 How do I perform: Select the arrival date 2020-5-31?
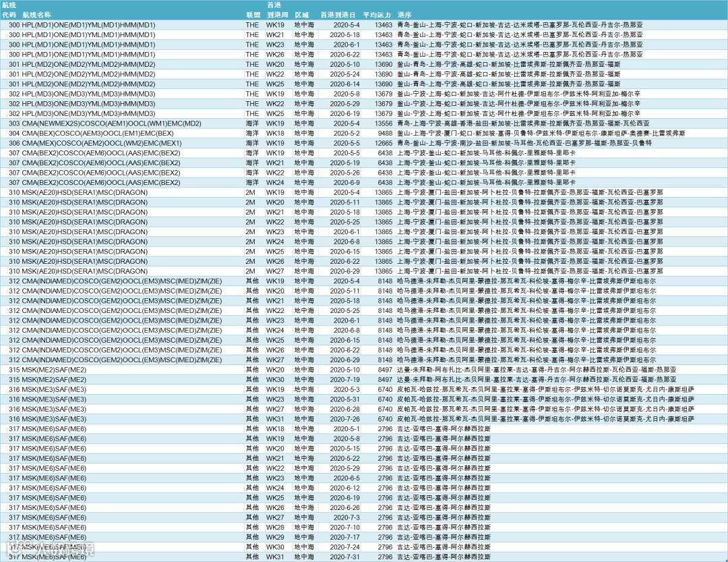click(x=344, y=399)
